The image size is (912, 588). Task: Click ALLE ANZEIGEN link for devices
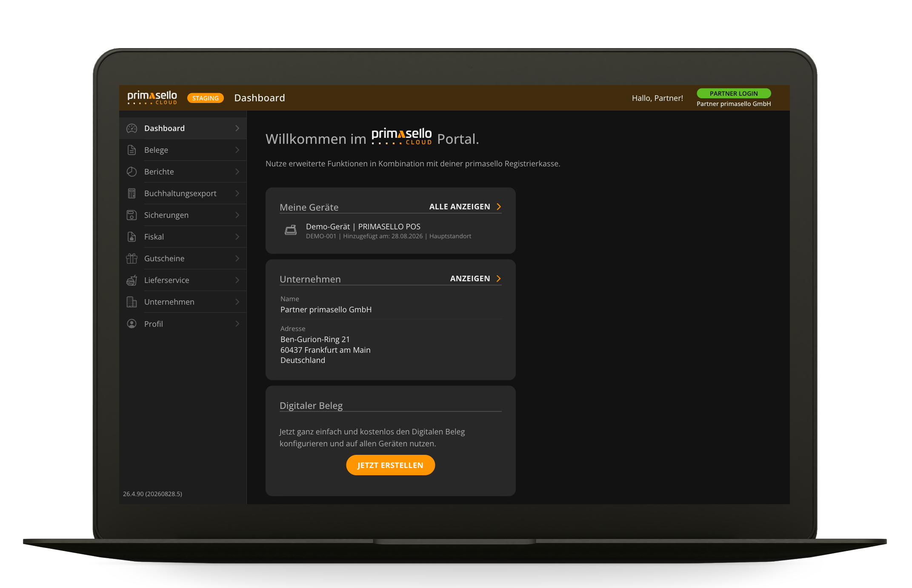[460, 207]
